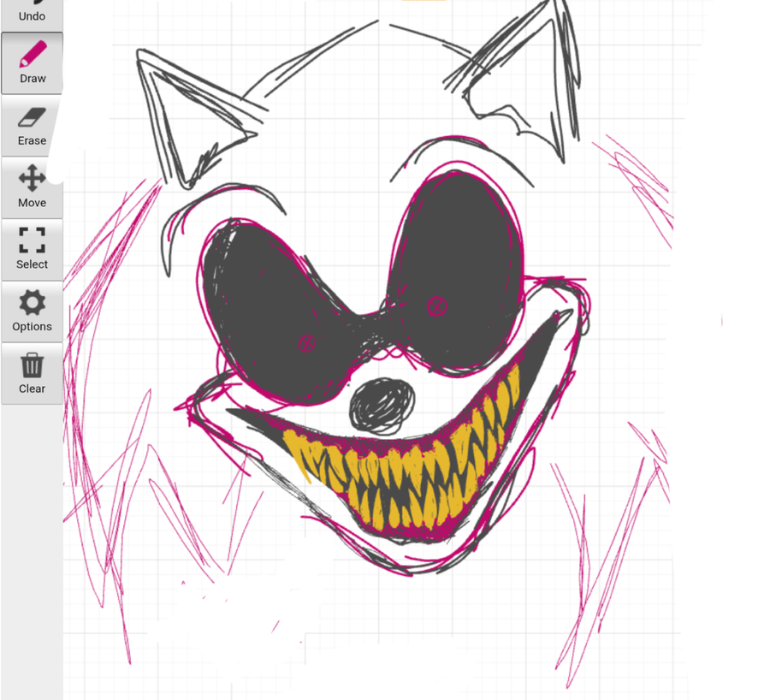Open the Options gear menu
Image resolution: width=770 pixels, height=700 pixels.
click(x=32, y=311)
